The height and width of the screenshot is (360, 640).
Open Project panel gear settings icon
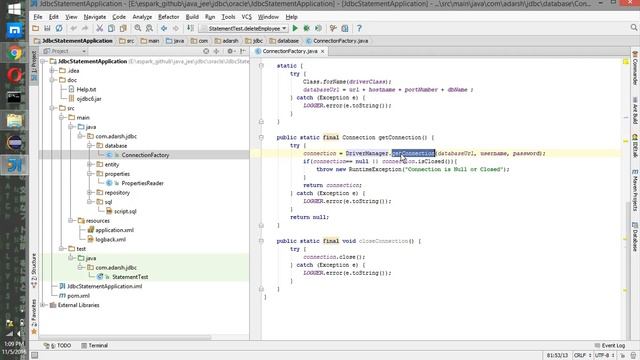click(x=230, y=51)
